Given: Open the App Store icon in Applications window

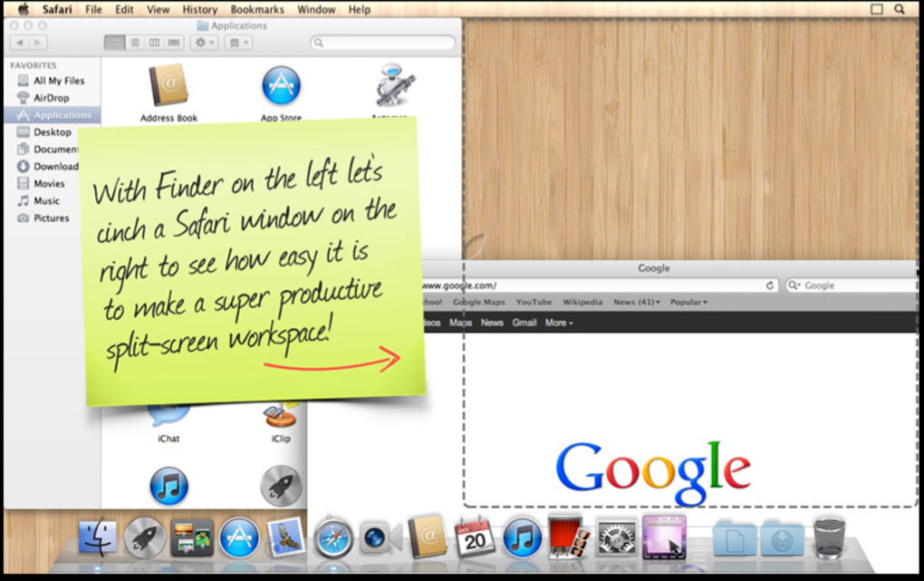Looking at the screenshot, I should (x=281, y=86).
